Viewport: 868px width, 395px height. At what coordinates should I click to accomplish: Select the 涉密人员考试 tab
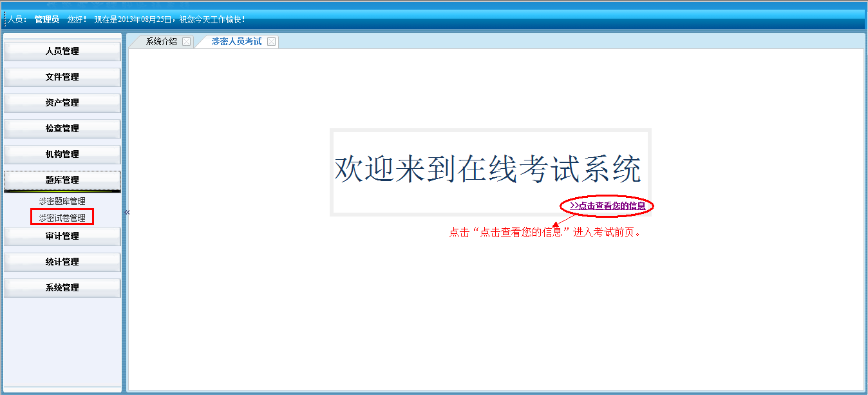point(236,41)
